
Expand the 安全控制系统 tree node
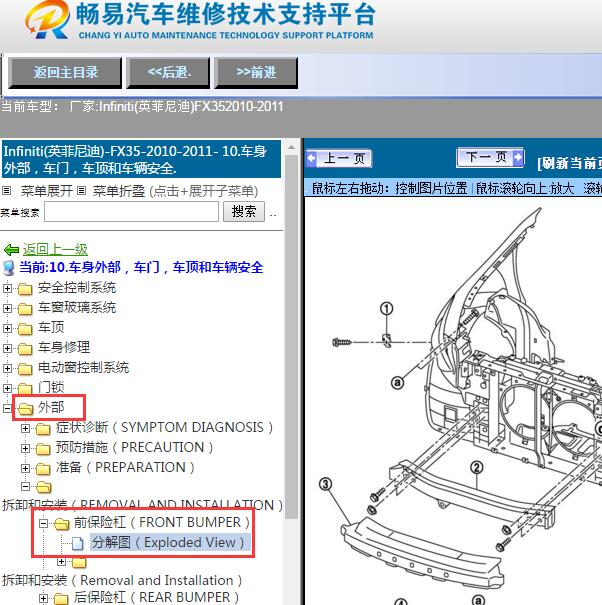[7, 288]
